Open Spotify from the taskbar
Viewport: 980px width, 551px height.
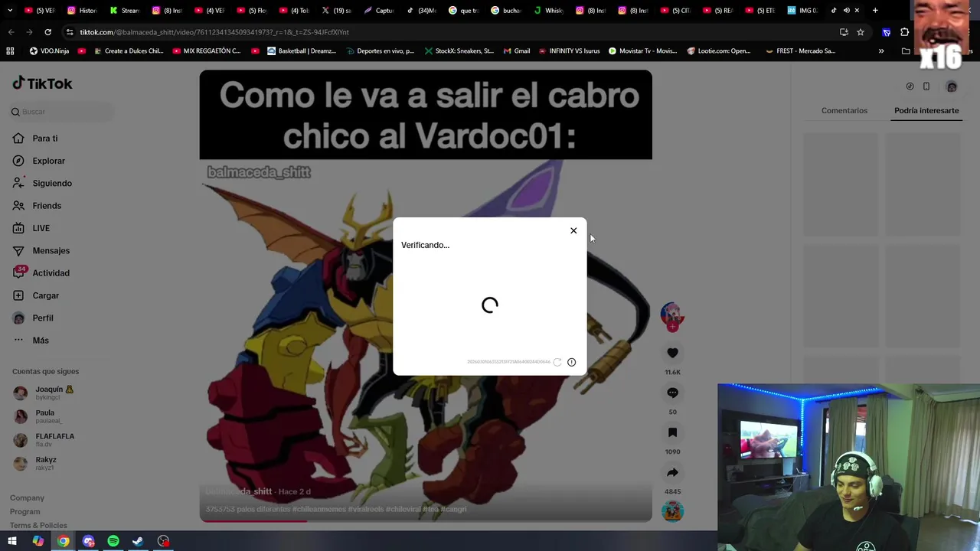[x=113, y=541]
